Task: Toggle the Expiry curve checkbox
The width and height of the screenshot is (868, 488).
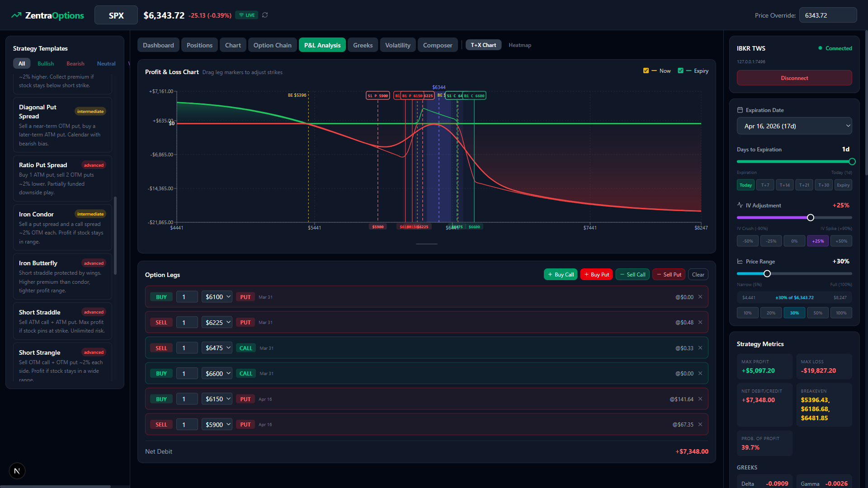Action: coord(680,70)
